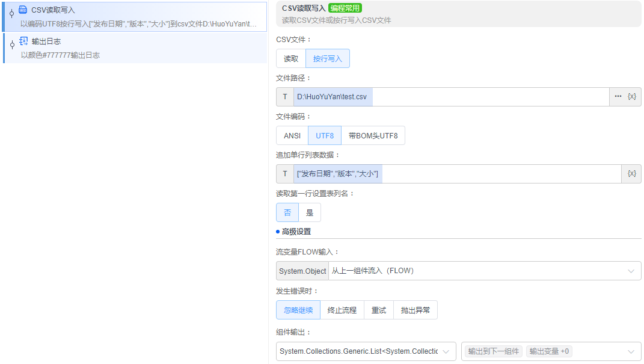Select ANSI as the 文件编码
644x364 pixels.
tap(291, 135)
